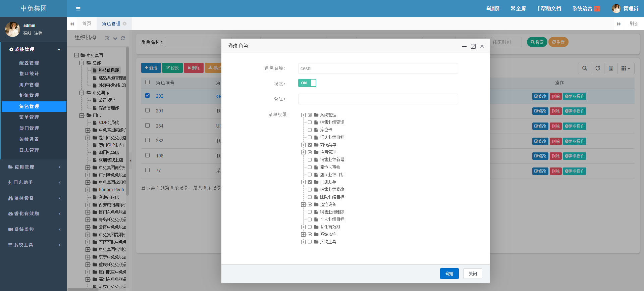
Task: Check the 库位卡 menu permission checkbox
Action: tap(310, 130)
